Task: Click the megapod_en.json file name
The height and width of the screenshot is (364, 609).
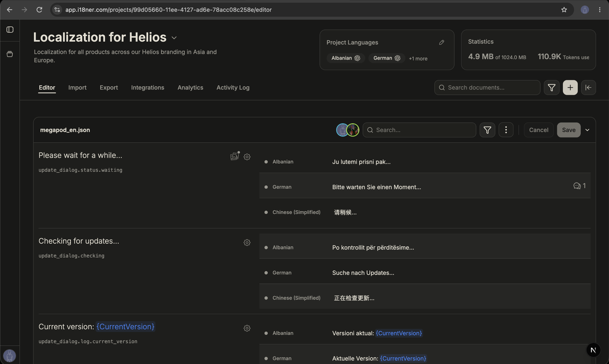Action: 65,130
